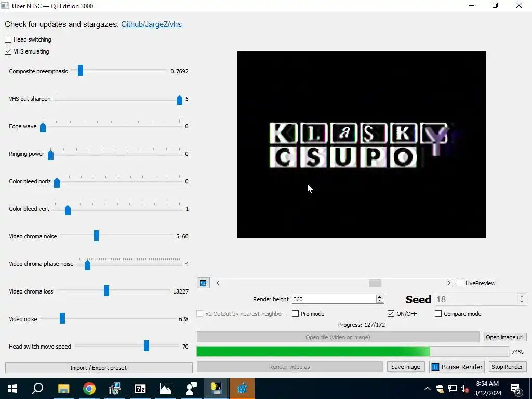Viewport: 532px width, 399px height.
Task: Click Pause Render button
Action: 457,367
